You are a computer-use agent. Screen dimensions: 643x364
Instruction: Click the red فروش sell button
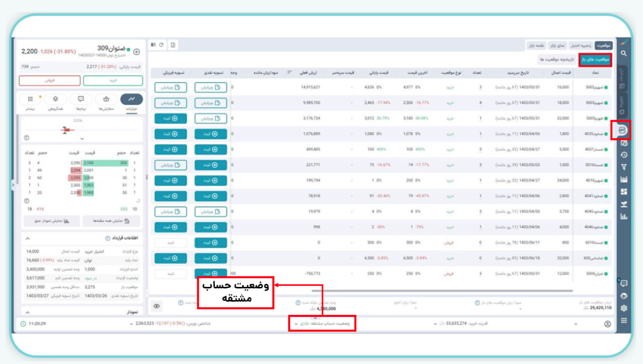click(50, 81)
